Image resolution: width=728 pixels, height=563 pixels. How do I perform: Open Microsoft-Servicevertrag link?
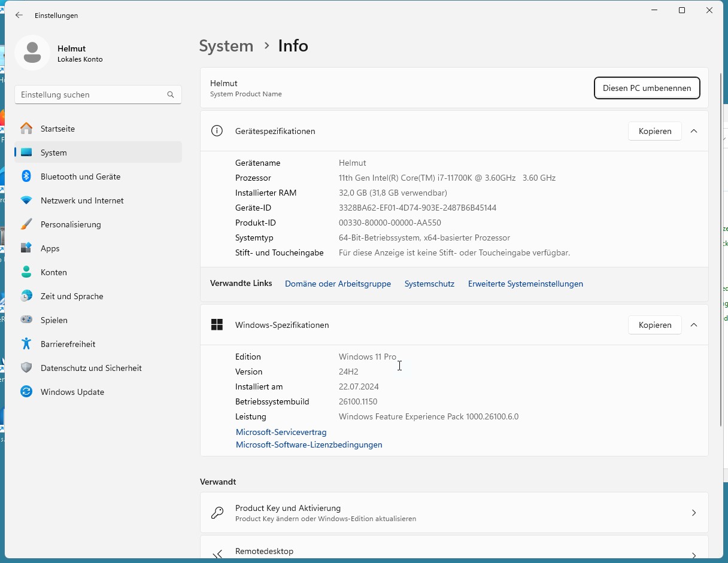pos(281,432)
